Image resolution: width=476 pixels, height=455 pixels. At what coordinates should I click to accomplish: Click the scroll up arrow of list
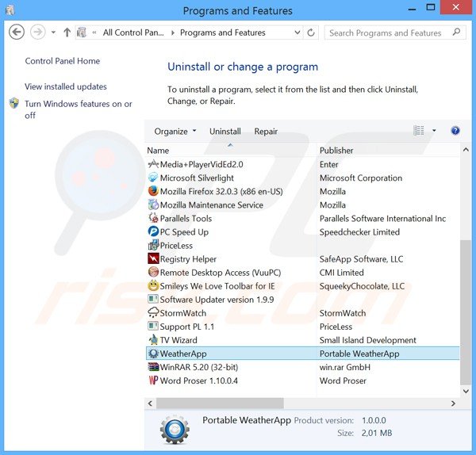466,150
